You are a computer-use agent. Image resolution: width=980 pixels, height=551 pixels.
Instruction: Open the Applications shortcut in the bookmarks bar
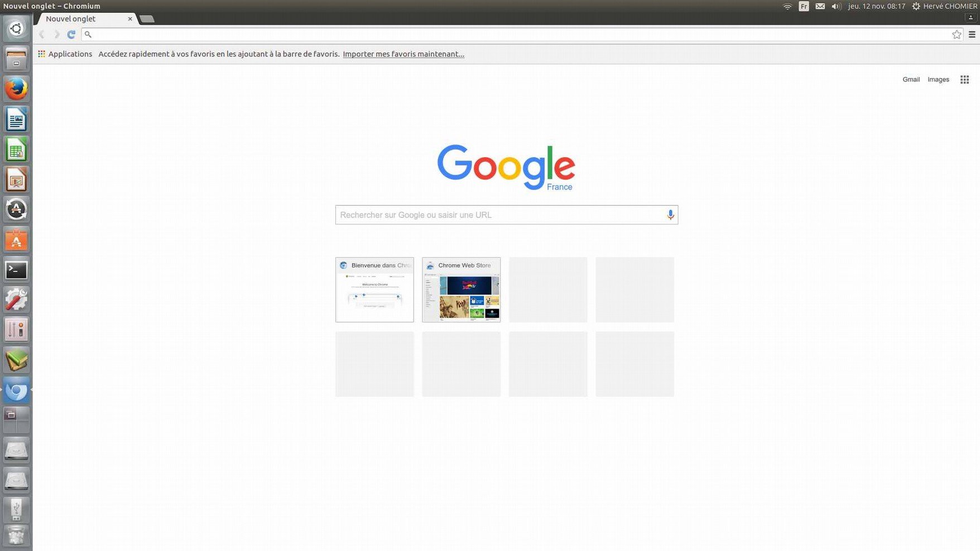[x=65, y=54]
